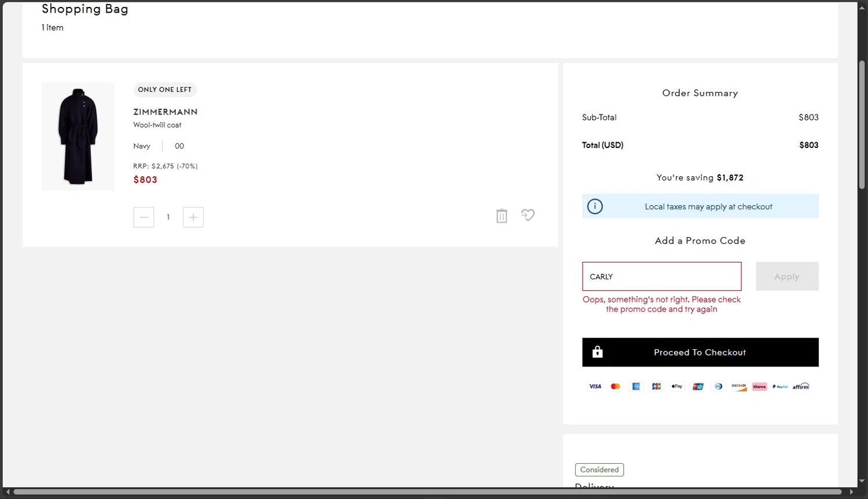Open the Wool-twill coat product link
Viewport: 868px width, 499px height.
coord(157,125)
